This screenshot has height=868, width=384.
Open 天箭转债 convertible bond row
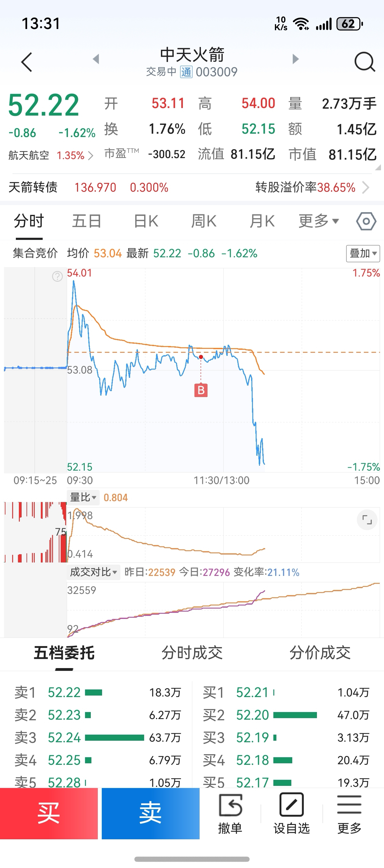pyautogui.click(x=188, y=187)
